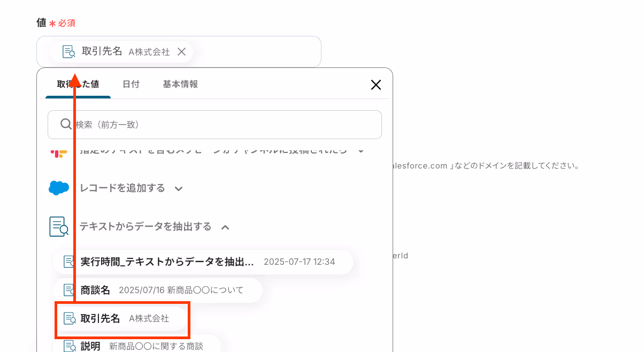Image resolution: width=644 pixels, height=352 pixels.
Task: Close the value picker panel
Action: click(x=376, y=85)
